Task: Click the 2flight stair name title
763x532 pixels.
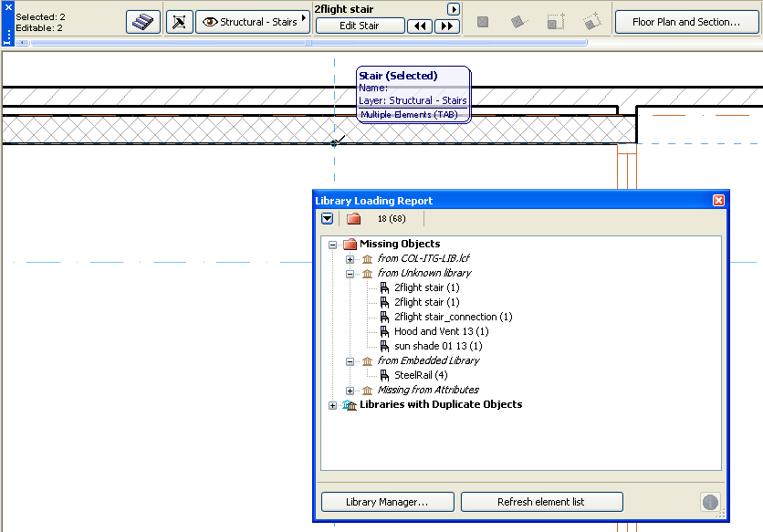Action: (x=344, y=9)
